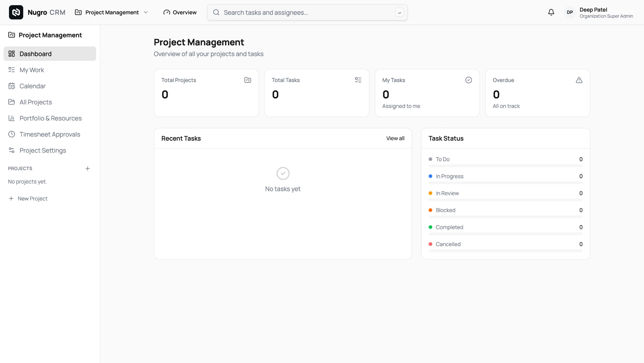Open the notifications bell
This screenshot has height=363, width=644.
click(551, 12)
